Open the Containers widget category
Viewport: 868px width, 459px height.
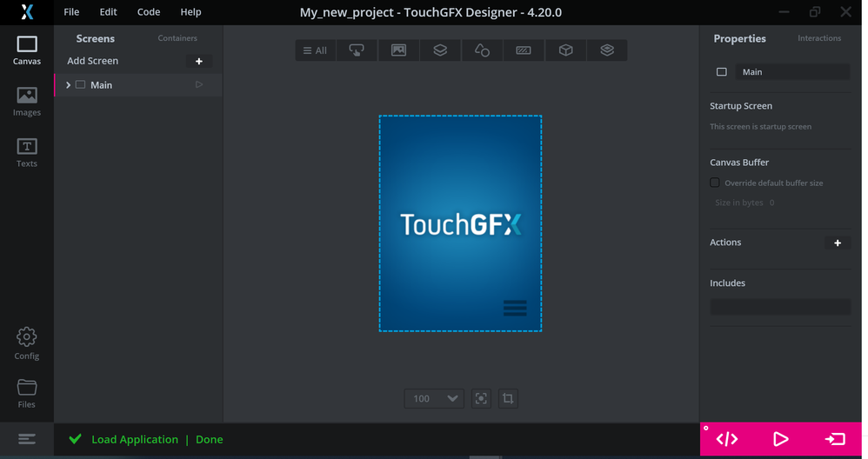[440, 50]
